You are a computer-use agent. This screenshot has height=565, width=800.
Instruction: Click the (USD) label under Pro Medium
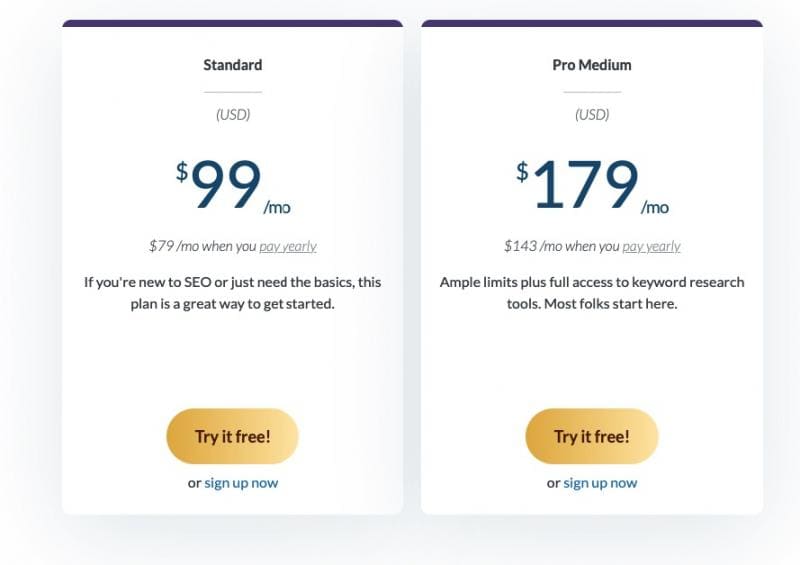pyautogui.click(x=592, y=114)
